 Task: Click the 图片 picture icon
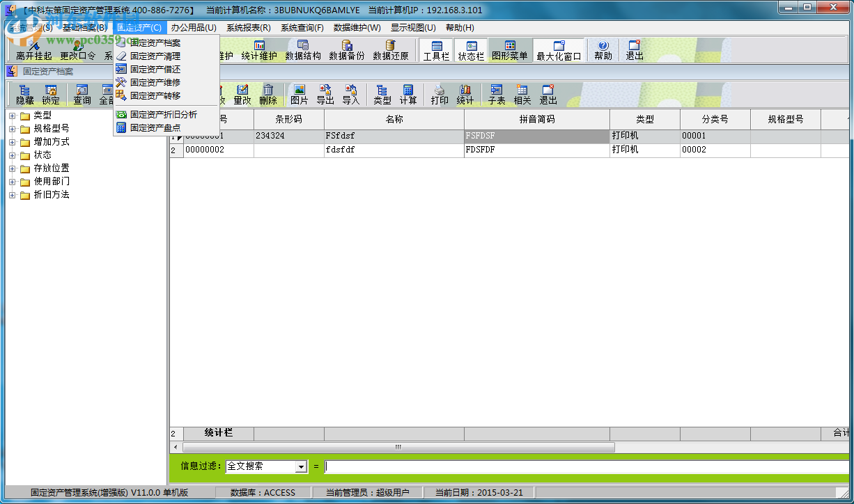[300, 95]
